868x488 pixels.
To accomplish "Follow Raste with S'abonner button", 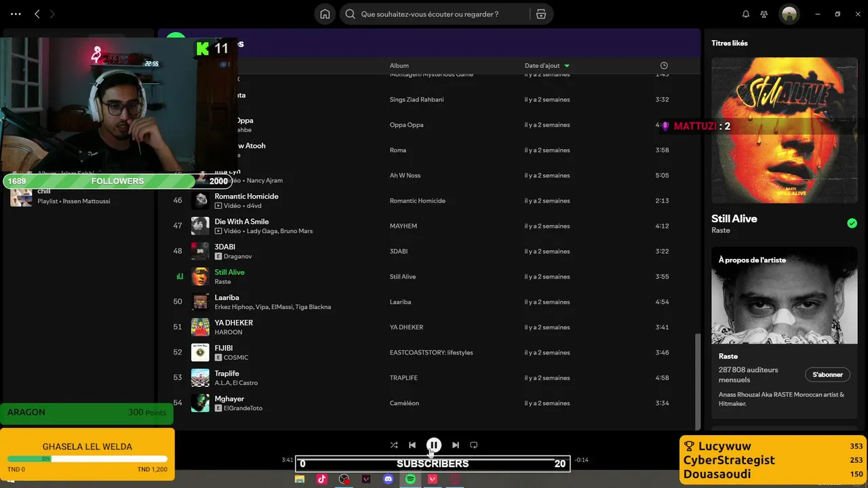I will point(827,375).
